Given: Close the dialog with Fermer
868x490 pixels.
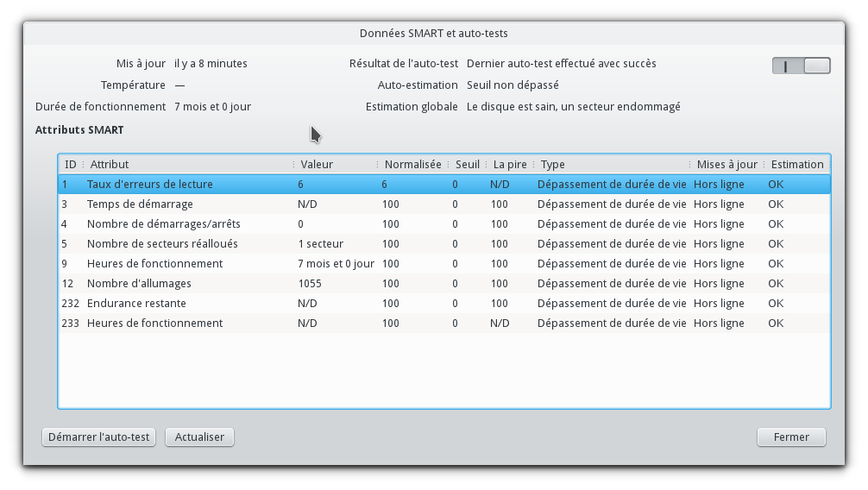Looking at the screenshot, I should 791,437.
